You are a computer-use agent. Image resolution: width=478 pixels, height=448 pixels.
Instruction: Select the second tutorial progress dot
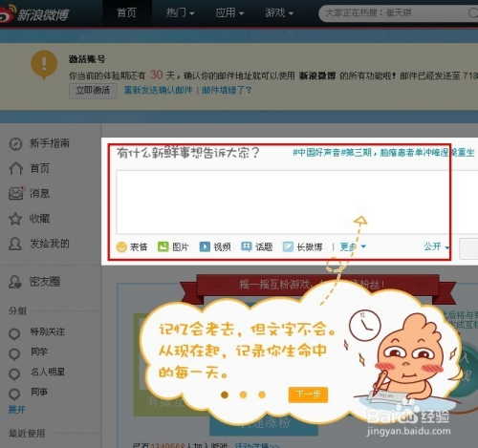point(243,395)
